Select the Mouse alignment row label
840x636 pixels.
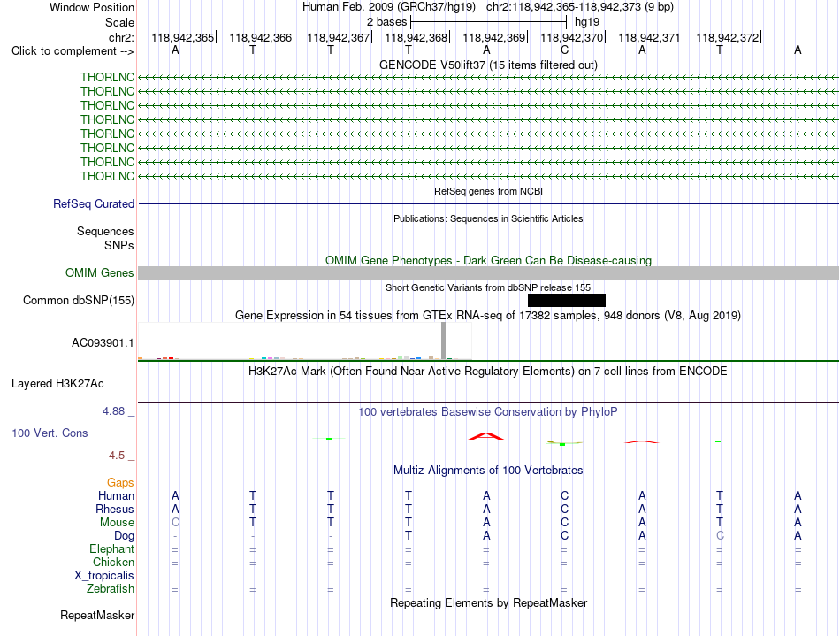[117, 523]
